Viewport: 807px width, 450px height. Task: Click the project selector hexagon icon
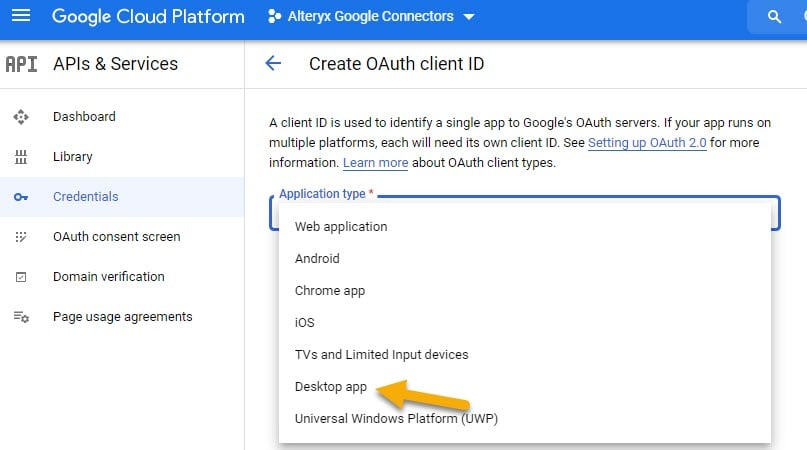[x=274, y=16]
